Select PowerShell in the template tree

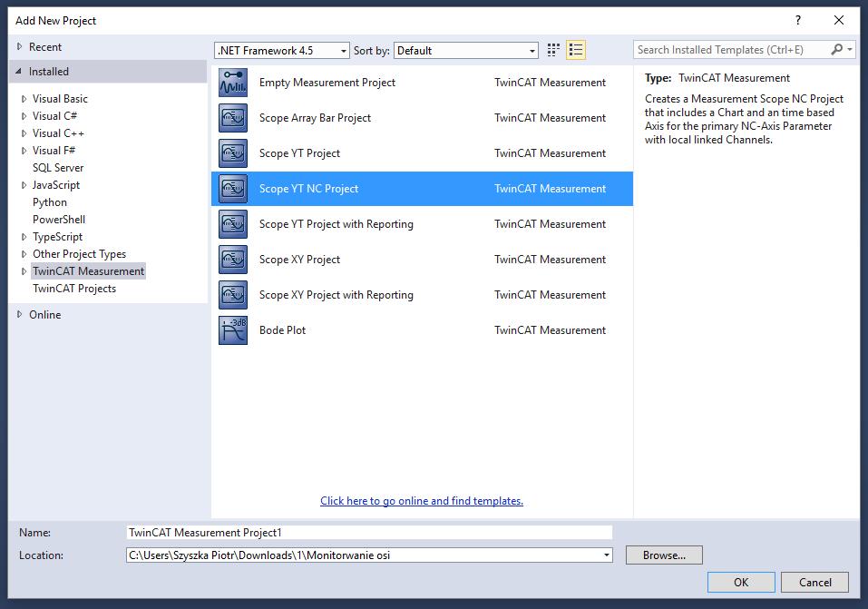pyautogui.click(x=59, y=220)
